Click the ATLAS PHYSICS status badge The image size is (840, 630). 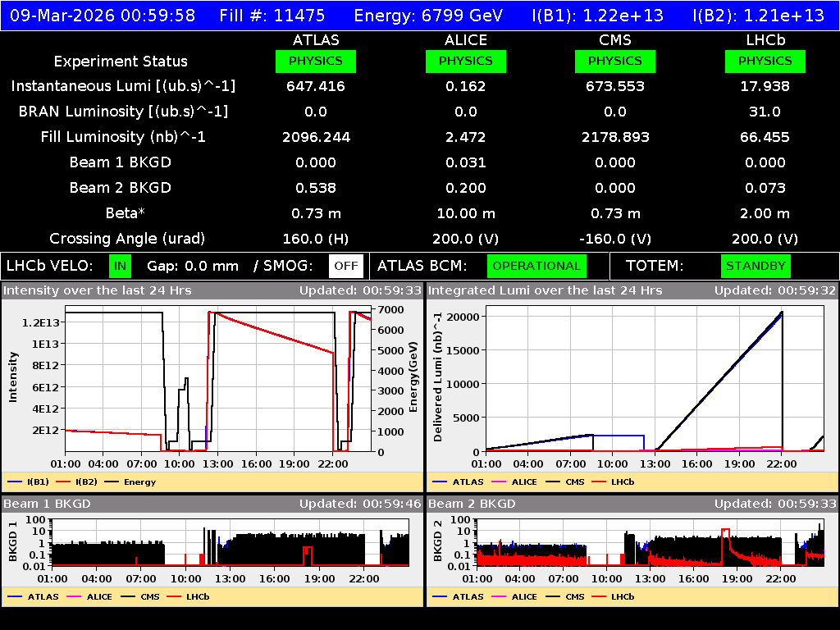(316, 61)
